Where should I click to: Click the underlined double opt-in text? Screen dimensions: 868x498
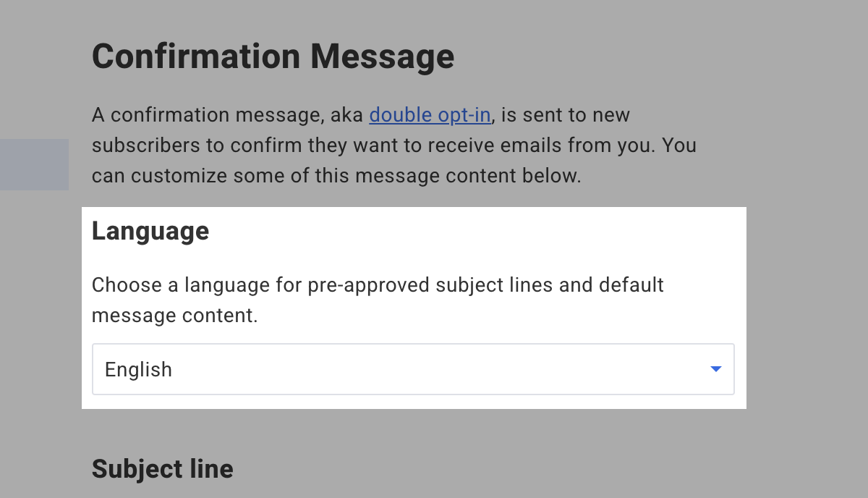coord(430,114)
